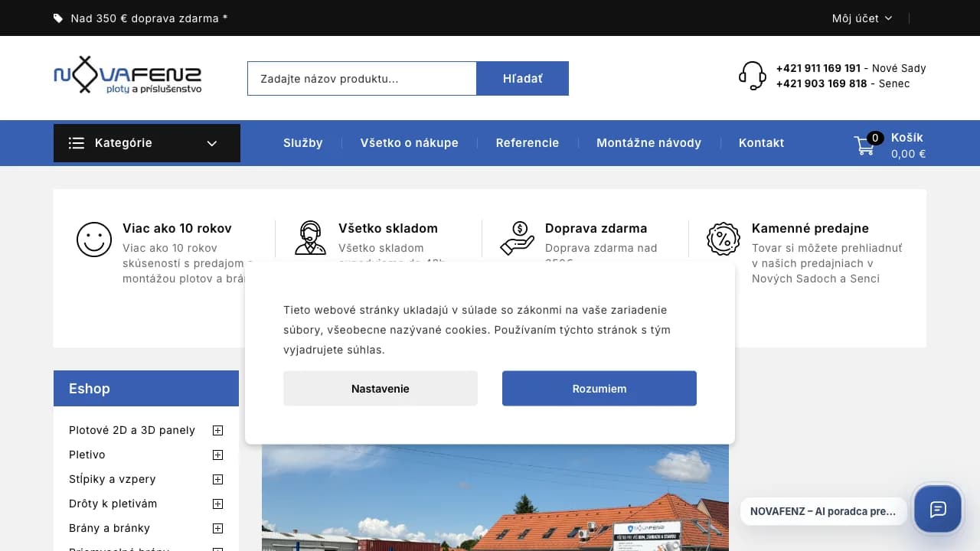Screen dimensions: 980x551
Task: Expand Stĺpiky a vzpery category
Action: [217, 479]
